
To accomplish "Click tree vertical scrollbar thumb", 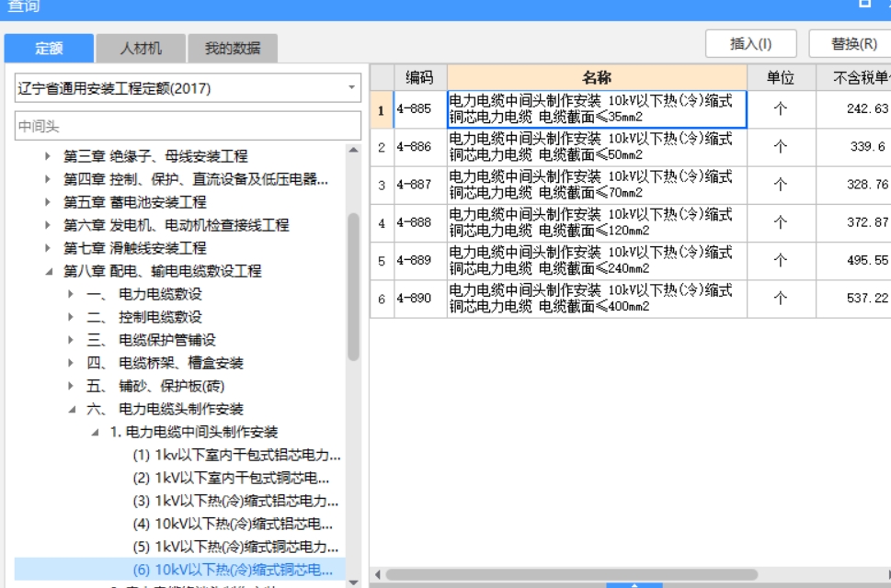I will click(353, 287).
